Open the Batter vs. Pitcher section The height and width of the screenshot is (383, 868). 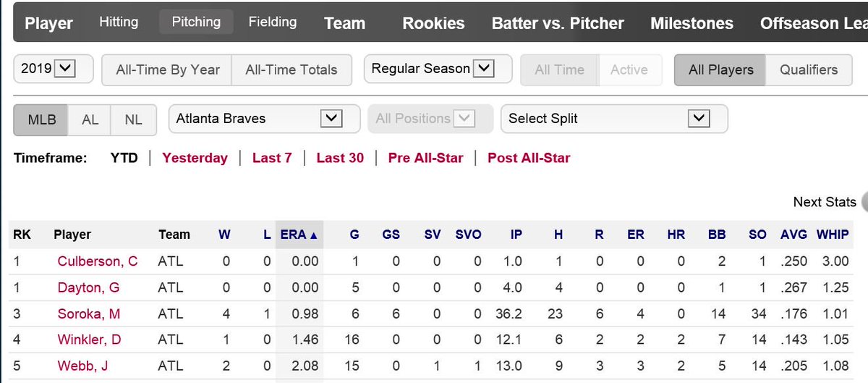coord(558,23)
